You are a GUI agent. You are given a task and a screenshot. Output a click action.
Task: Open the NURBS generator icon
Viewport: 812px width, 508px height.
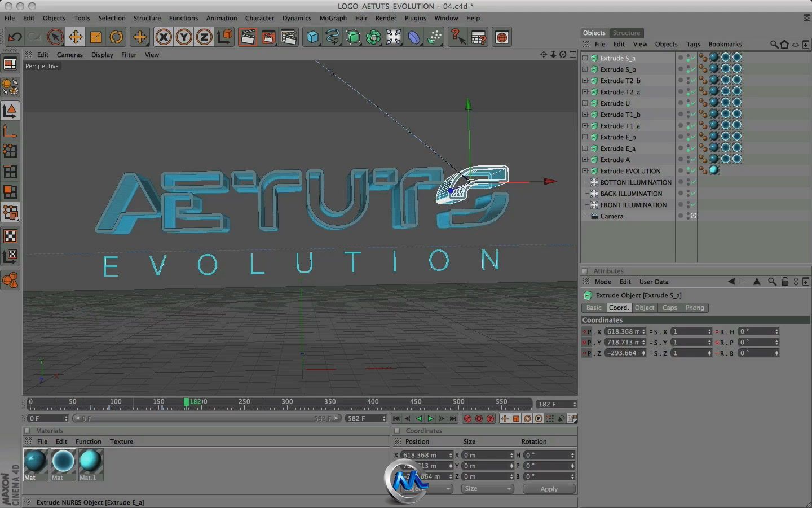click(x=353, y=37)
